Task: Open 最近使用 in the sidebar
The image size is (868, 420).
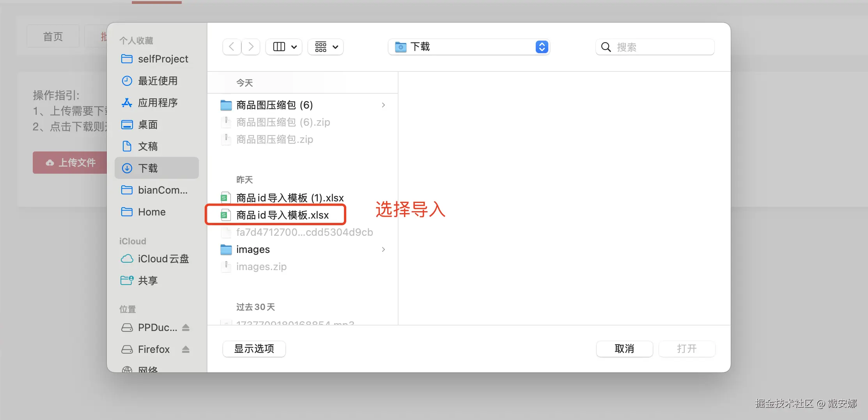Action: tap(157, 81)
